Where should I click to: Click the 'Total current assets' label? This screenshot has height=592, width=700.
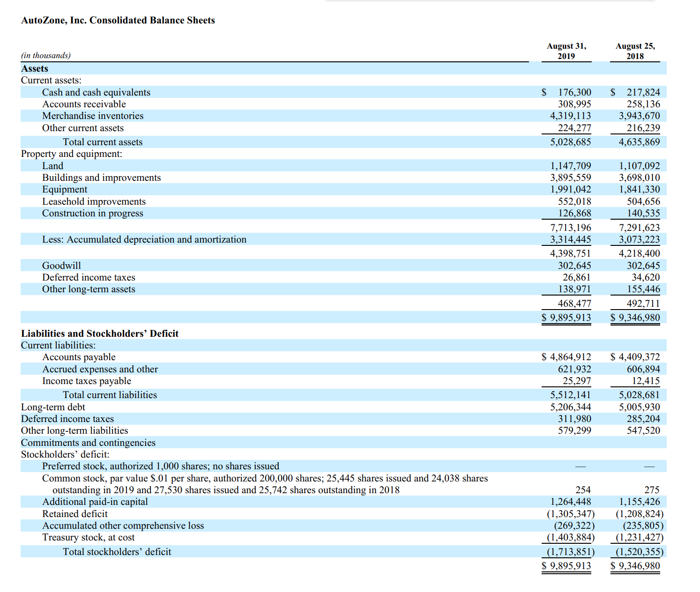[x=103, y=142]
